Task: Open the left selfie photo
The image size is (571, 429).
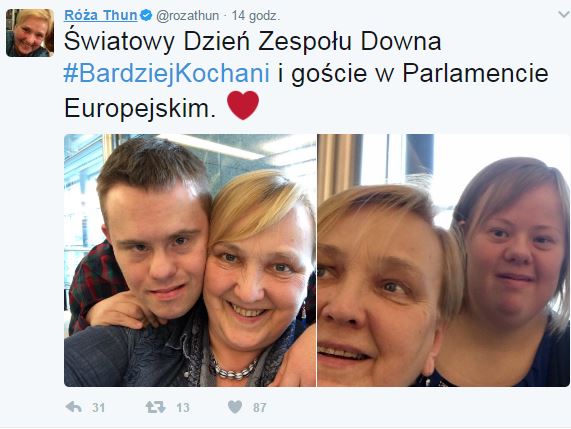Action: click(x=190, y=260)
